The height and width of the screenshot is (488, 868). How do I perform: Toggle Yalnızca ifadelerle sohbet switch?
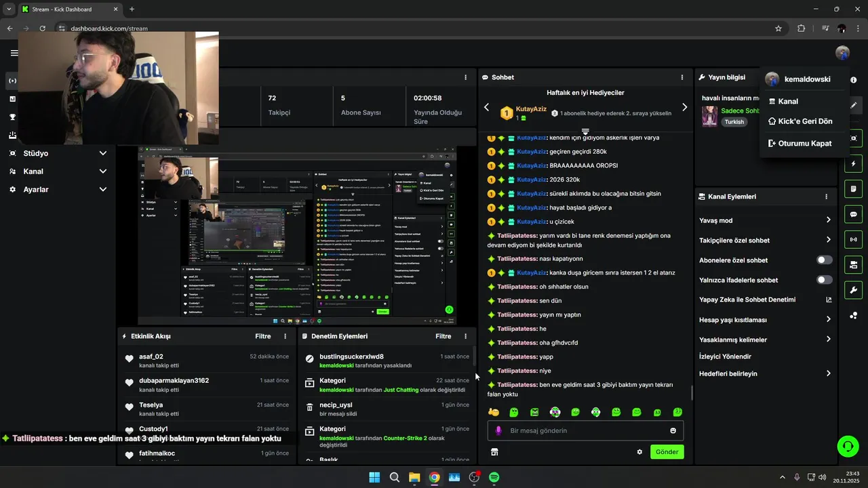825,280
